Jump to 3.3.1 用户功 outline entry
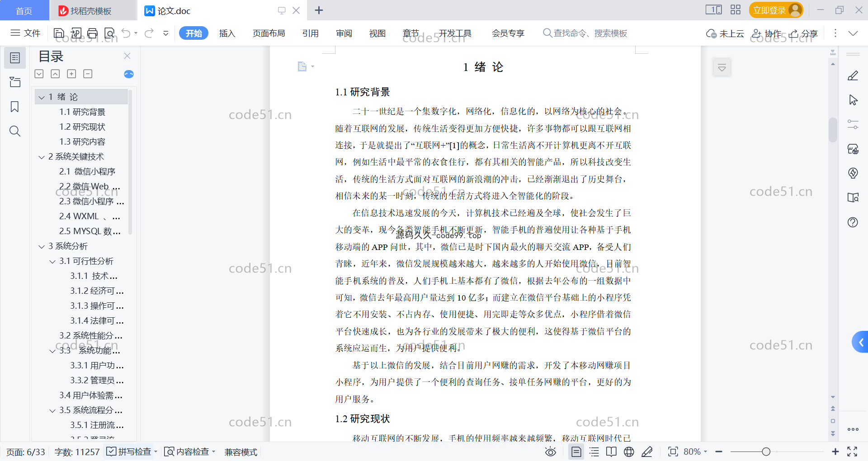Viewport: 868px width, 461px height. (x=97, y=366)
